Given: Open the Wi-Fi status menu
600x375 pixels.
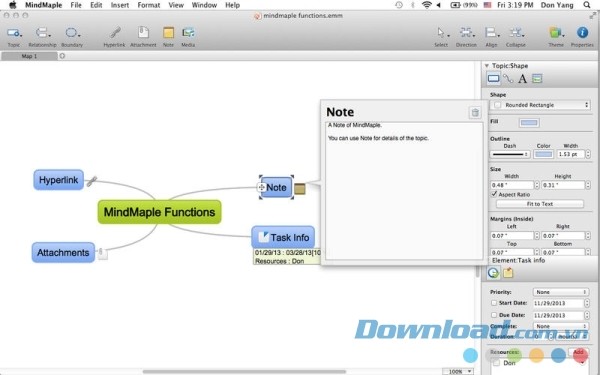Looking at the screenshot, I should (x=426, y=5).
